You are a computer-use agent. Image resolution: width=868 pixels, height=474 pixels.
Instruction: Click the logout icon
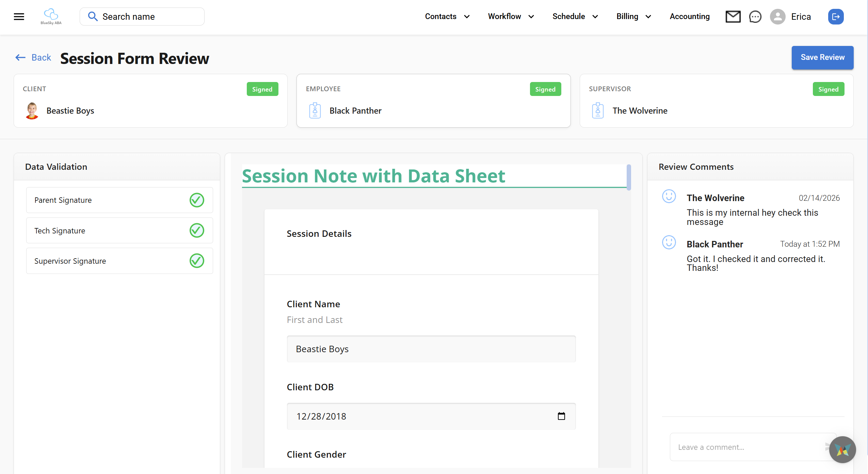click(x=836, y=16)
